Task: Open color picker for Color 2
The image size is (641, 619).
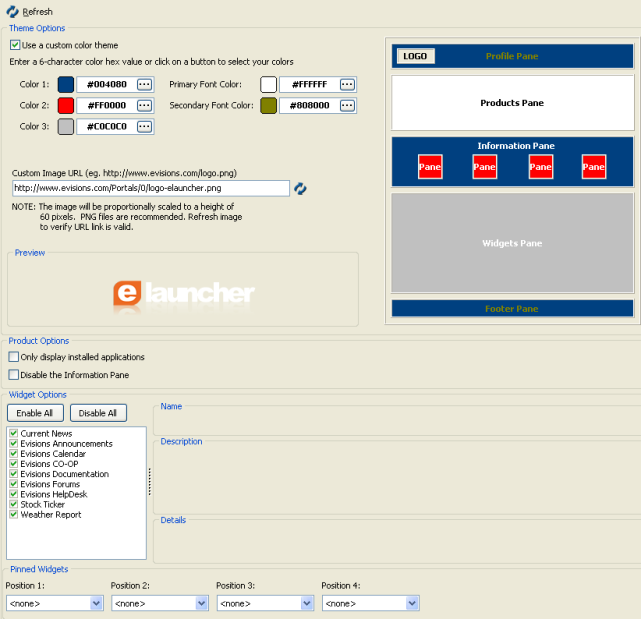Action: [144, 105]
